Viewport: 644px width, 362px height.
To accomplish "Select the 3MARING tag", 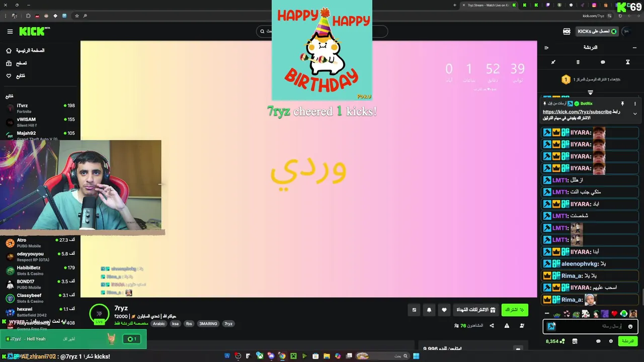I will click(x=208, y=324).
